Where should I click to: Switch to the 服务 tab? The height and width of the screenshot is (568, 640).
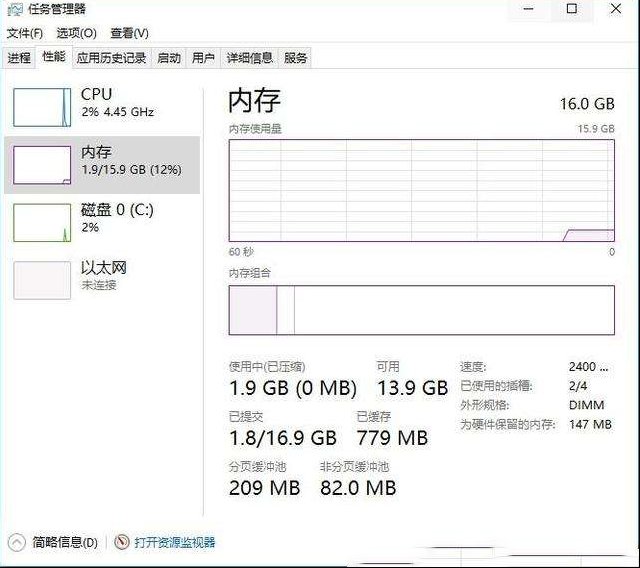(295, 58)
